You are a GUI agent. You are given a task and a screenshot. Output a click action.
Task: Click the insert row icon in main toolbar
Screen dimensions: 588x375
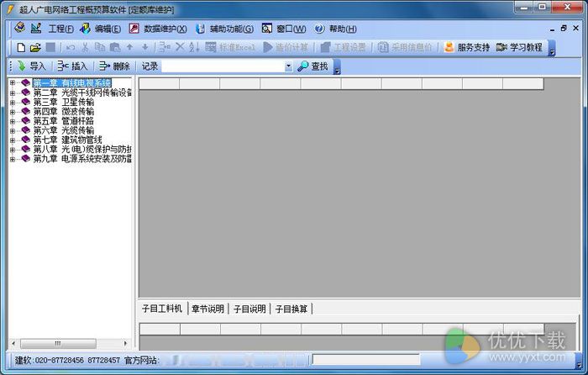tap(165, 47)
